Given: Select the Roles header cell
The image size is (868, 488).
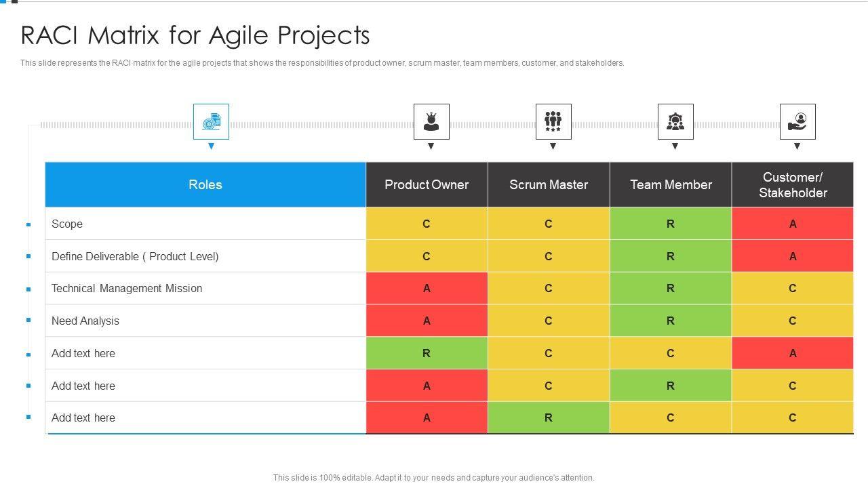Looking at the screenshot, I should (x=205, y=184).
